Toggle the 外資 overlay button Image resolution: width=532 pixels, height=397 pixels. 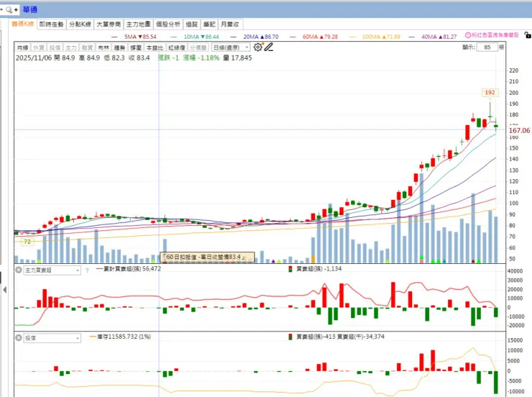pyautogui.click(x=39, y=47)
